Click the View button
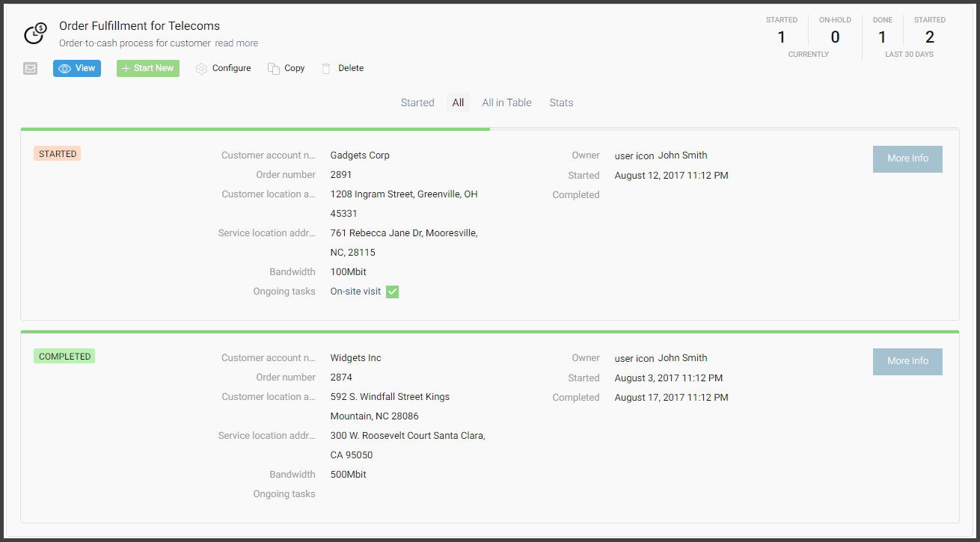Viewport: 980px width, 542px height. click(77, 68)
